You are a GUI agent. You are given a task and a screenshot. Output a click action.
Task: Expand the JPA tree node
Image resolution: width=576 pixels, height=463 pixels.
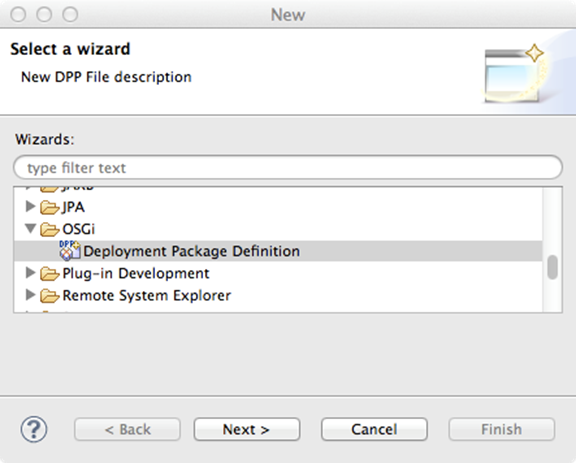click(30, 207)
